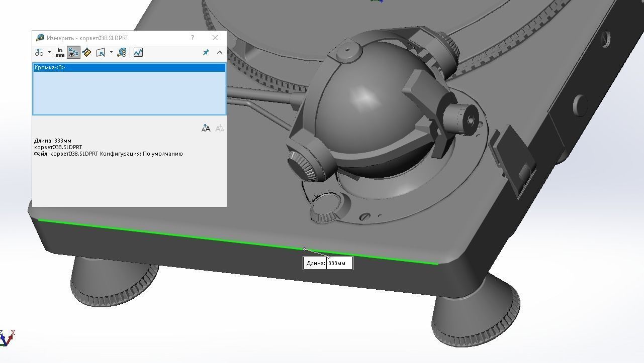Viewport: 644px width, 363px height.
Task: Click the disabled decrease font size icon
Action: pyautogui.click(x=220, y=129)
